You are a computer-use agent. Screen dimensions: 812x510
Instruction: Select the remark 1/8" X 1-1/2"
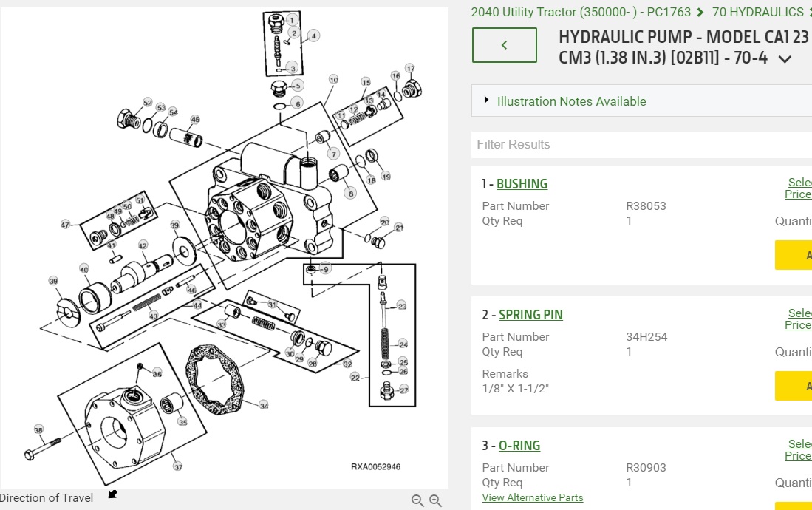pos(515,388)
